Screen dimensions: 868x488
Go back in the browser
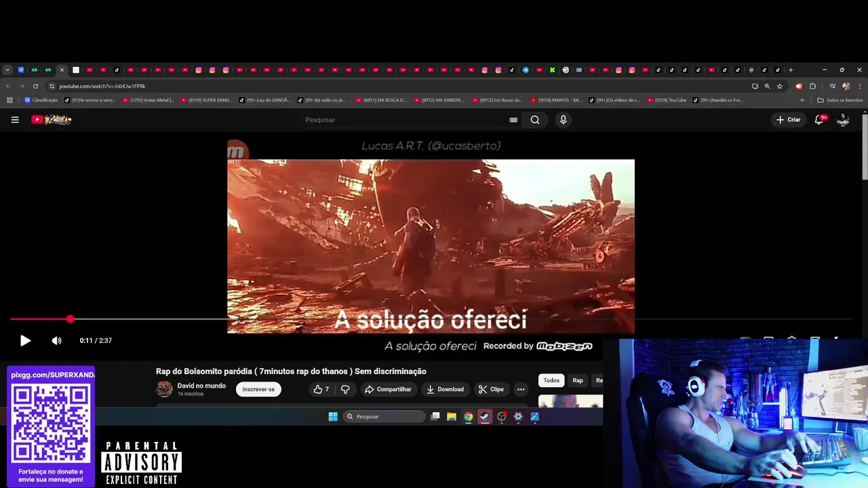pos(8,86)
